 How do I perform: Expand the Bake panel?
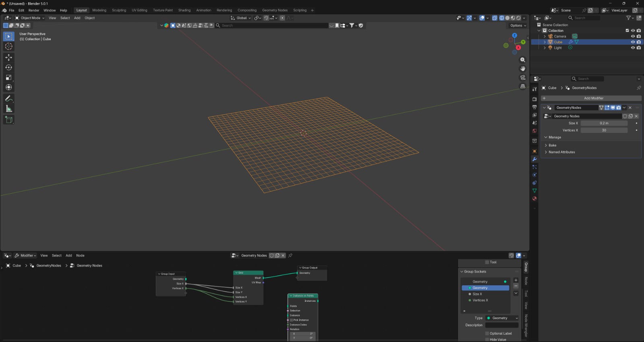point(552,145)
